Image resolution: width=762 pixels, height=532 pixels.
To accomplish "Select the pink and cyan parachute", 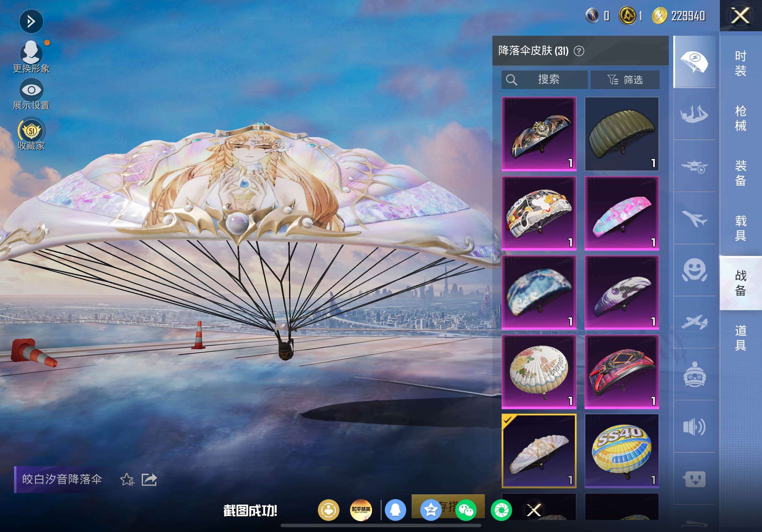I will point(622,213).
